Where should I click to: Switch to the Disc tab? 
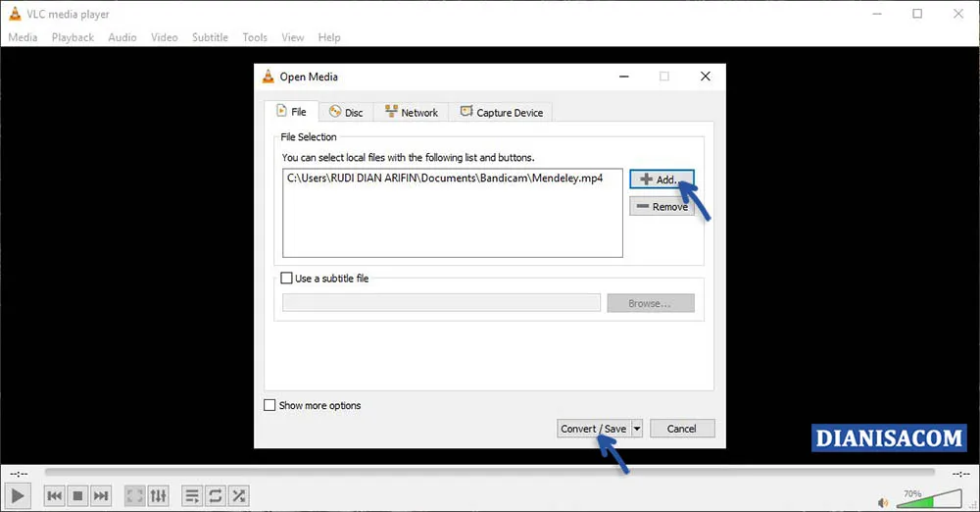pyautogui.click(x=346, y=112)
